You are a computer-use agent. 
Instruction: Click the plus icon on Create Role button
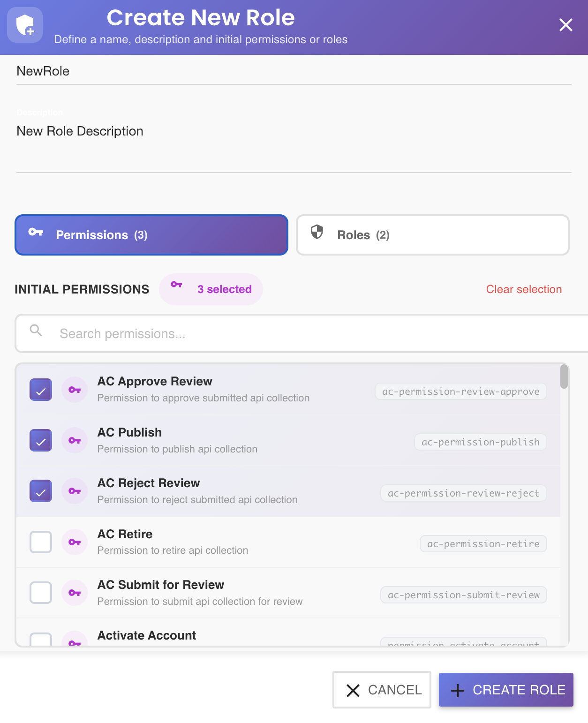458,690
